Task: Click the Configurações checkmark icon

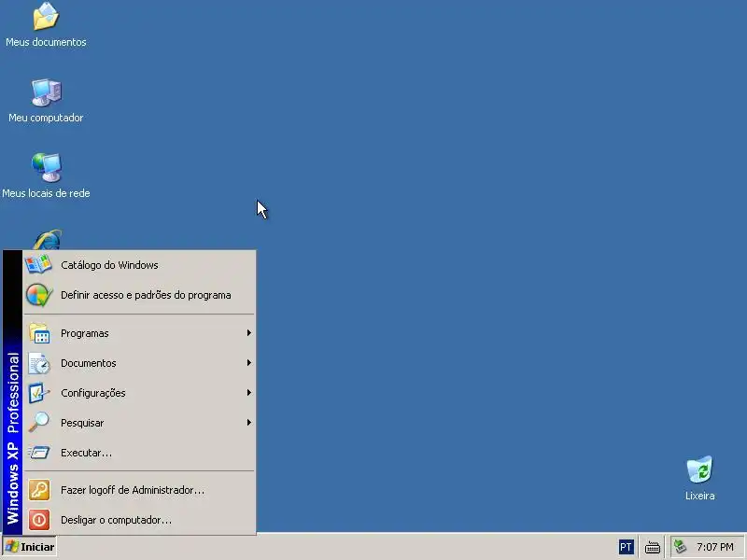Action: pyautogui.click(x=39, y=393)
